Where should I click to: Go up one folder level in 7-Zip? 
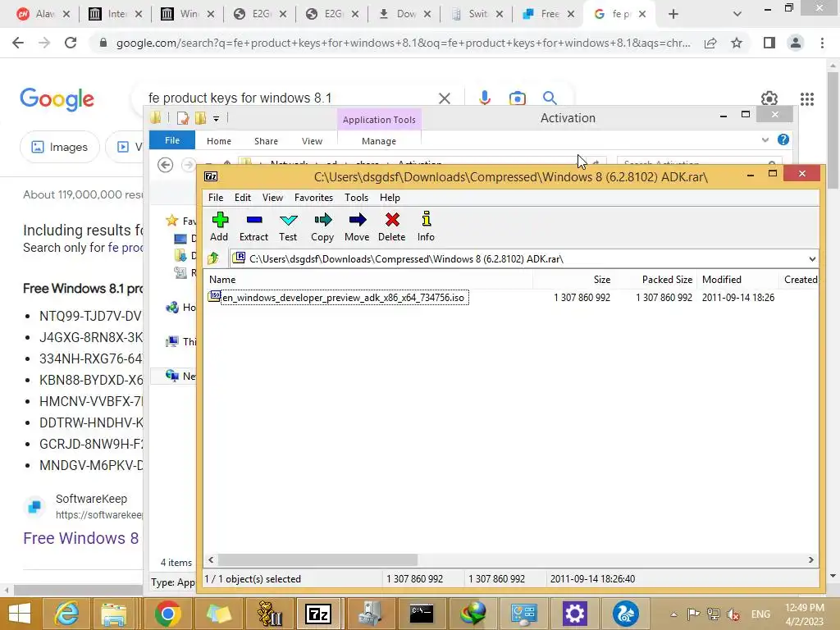pyautogui.click(x=213, y=258)
